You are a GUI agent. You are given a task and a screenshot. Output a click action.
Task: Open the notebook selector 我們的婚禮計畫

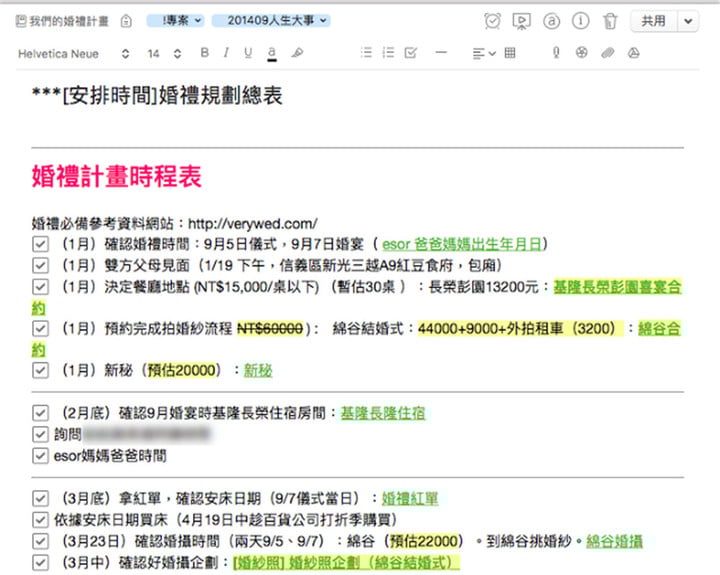[62, 21]
